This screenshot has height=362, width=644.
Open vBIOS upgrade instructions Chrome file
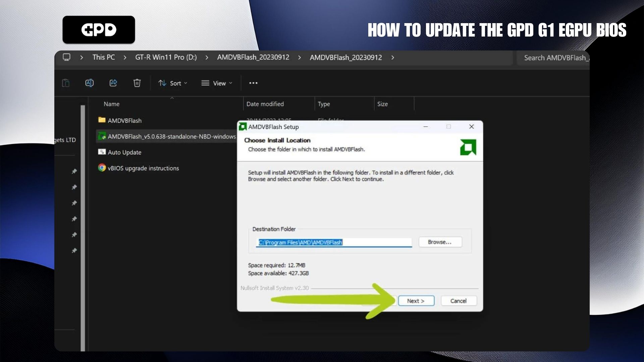coord(143,168)
